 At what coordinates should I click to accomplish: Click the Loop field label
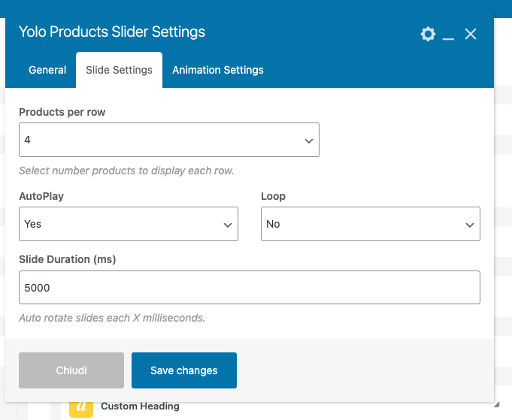pos(274,196)
